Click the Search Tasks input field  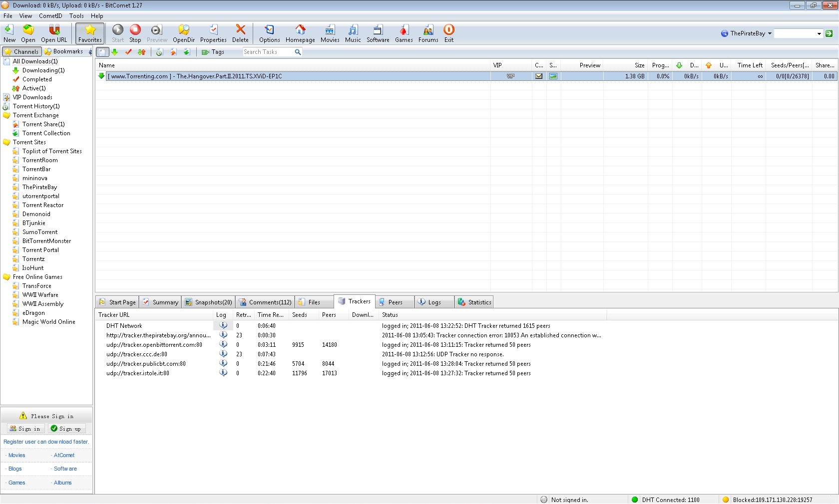coord(268,52)
